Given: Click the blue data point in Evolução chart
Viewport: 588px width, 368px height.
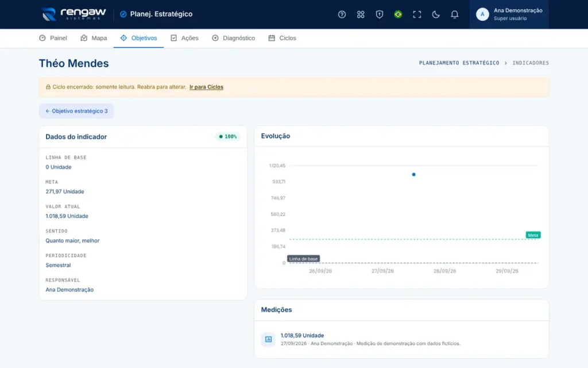Looking at the screenshot, I should point(413,175).
